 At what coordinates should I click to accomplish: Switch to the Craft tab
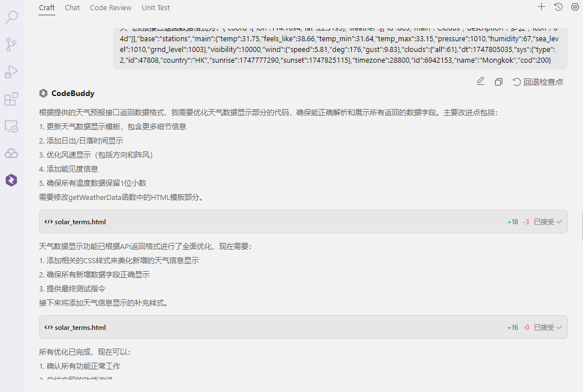[x=47, y=8]
